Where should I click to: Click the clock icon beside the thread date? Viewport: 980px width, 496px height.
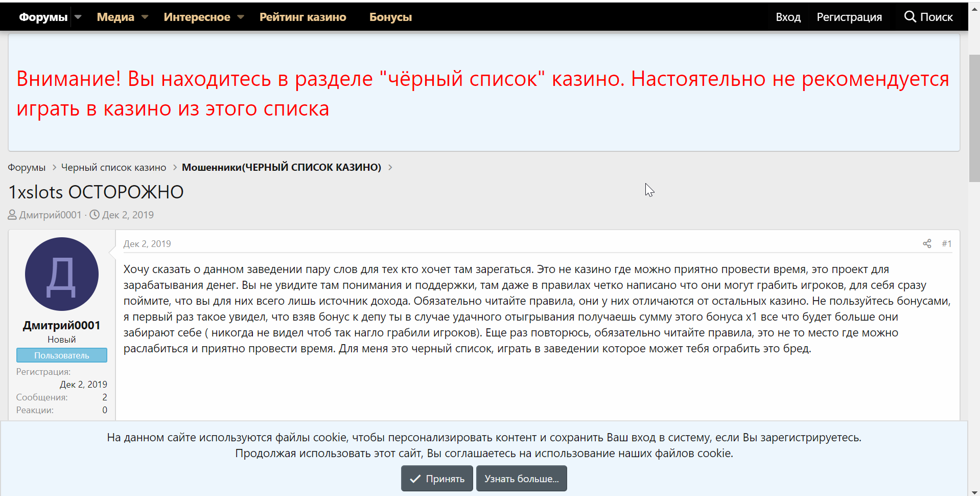[x=95, y=214]
